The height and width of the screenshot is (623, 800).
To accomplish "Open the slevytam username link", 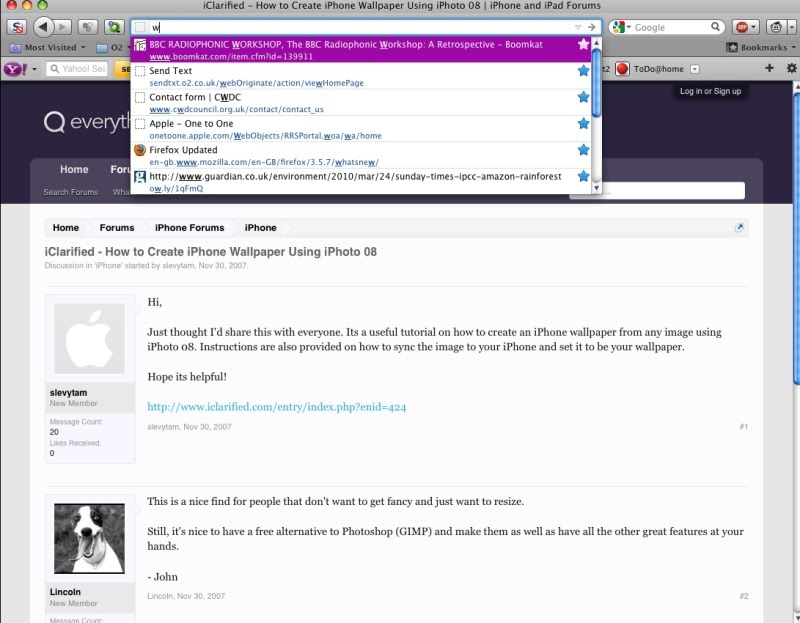I will pyautogui.click(x=68, y=393).
